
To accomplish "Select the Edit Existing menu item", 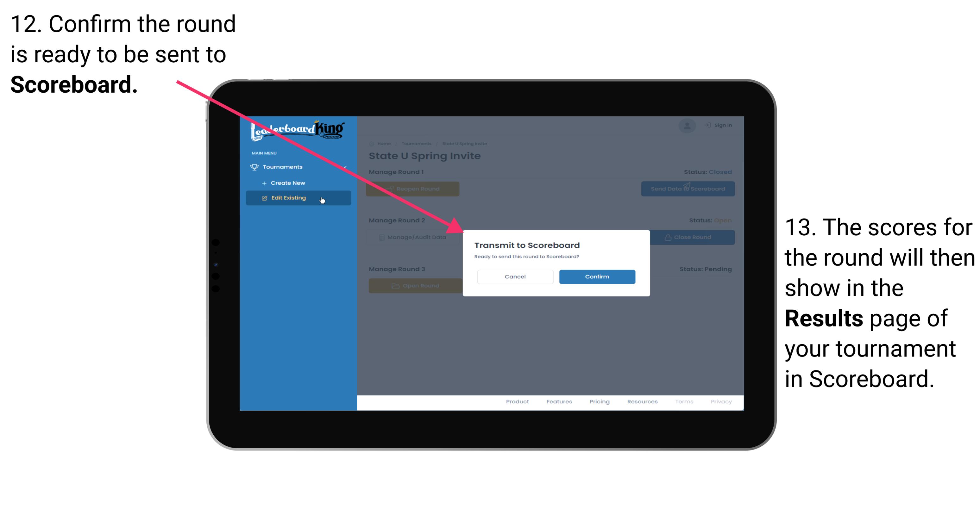I will [297, 197].
